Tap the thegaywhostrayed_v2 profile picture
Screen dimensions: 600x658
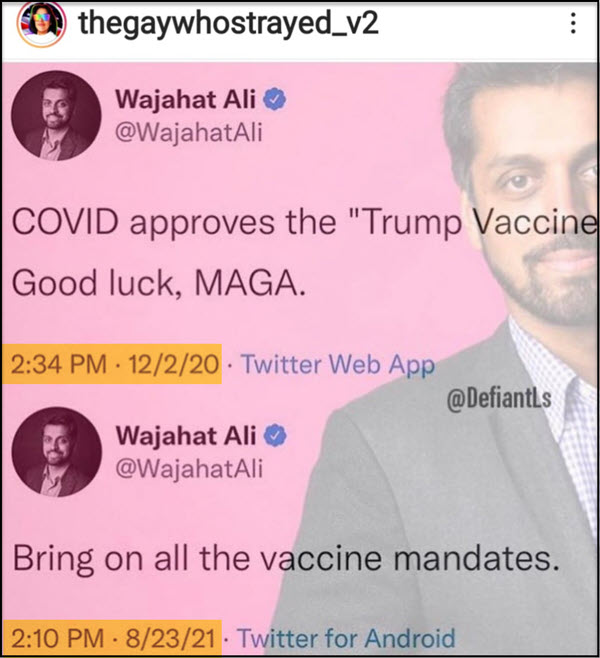pyautogui.click(x=41, y=23)
